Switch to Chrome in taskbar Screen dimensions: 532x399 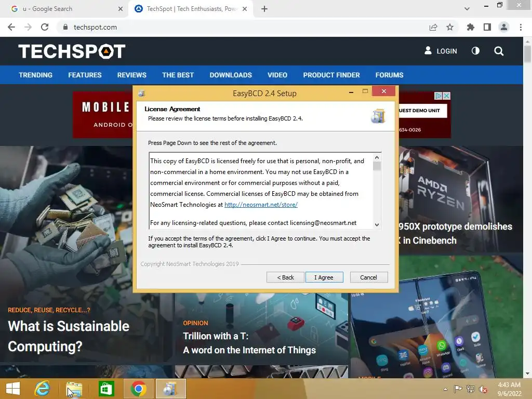(138, 389)
